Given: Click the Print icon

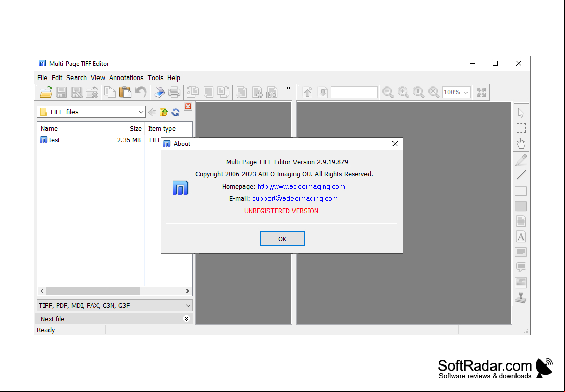Looking at the screenshot, I should click(x=175, y=92).
